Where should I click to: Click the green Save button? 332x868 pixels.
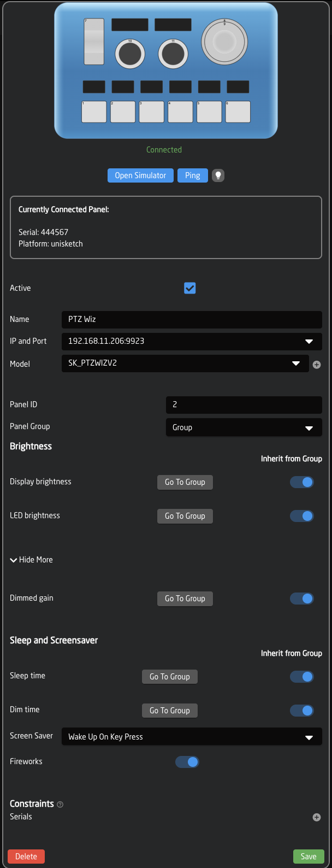tap(309, 857)
